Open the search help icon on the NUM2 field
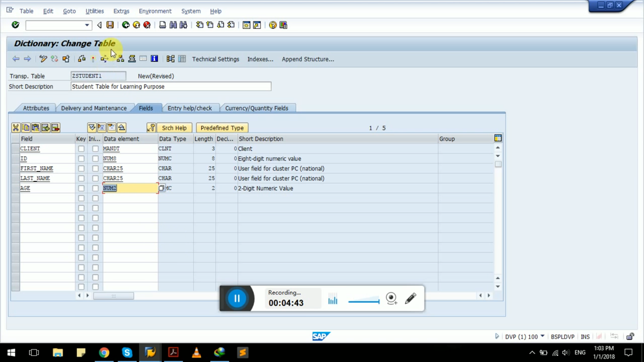 click(161, 188)
